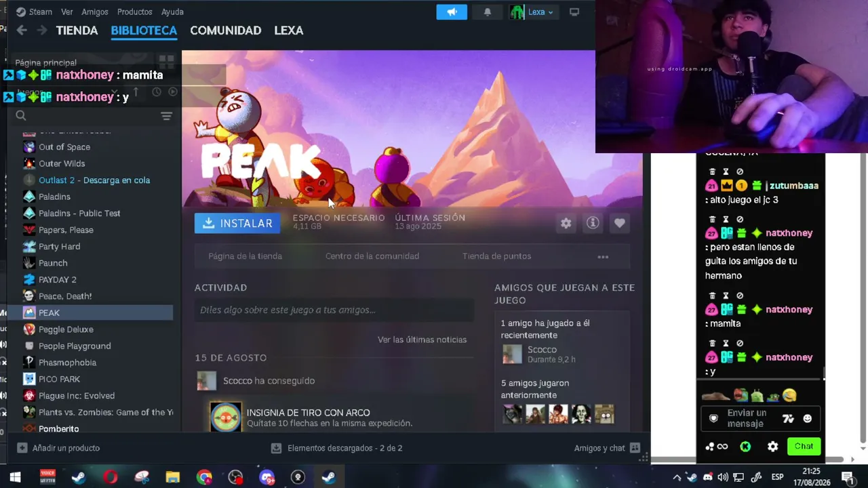Click Añadir un producto

(59, 448)
